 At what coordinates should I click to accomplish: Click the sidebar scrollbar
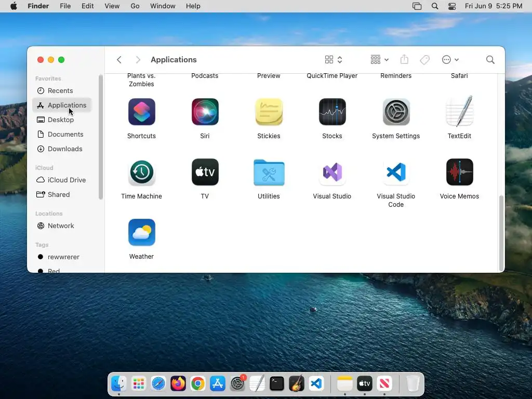pos(100,137)
